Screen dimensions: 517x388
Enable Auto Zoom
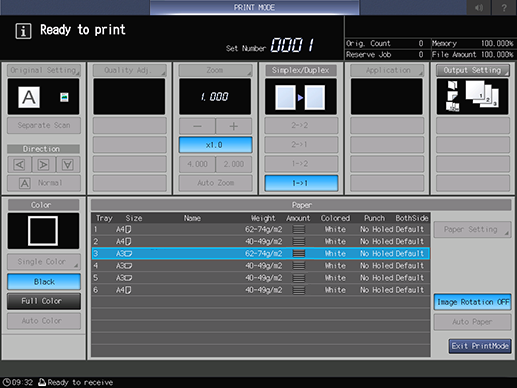215,183
